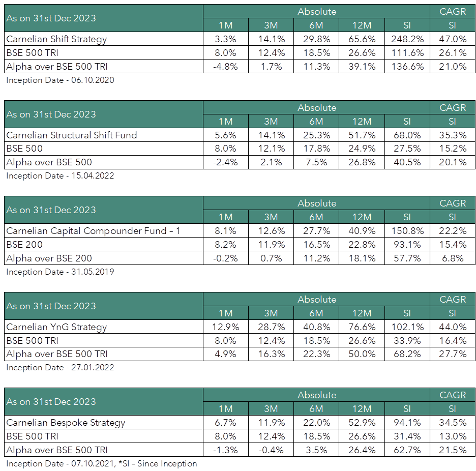Select the BSE 200 row label
This screenshot has width=476, height=471.
(x=24, y=245)
